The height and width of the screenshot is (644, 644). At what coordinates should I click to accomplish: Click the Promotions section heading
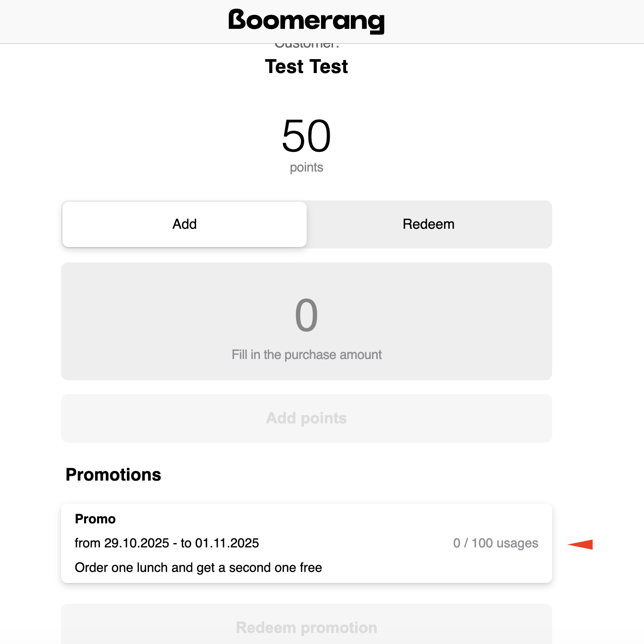coord(113,475)
